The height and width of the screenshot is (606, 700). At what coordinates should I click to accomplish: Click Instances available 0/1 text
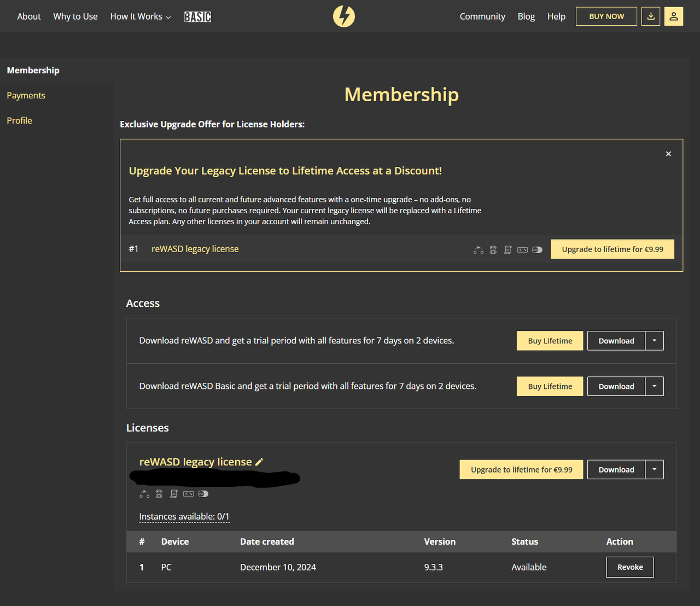coord(184,516)
